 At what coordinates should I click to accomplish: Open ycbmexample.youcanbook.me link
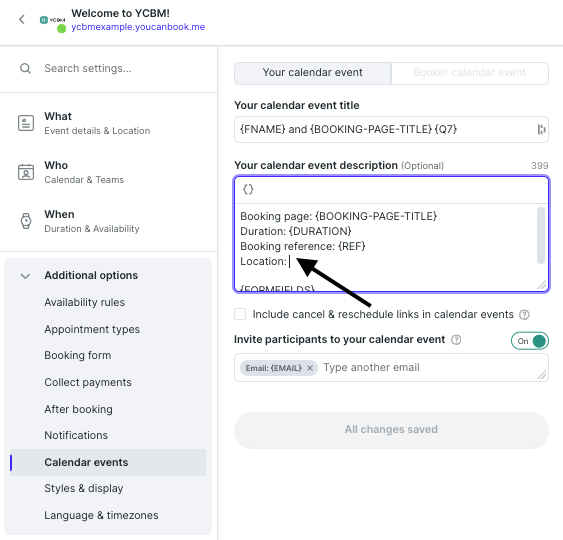138,27
